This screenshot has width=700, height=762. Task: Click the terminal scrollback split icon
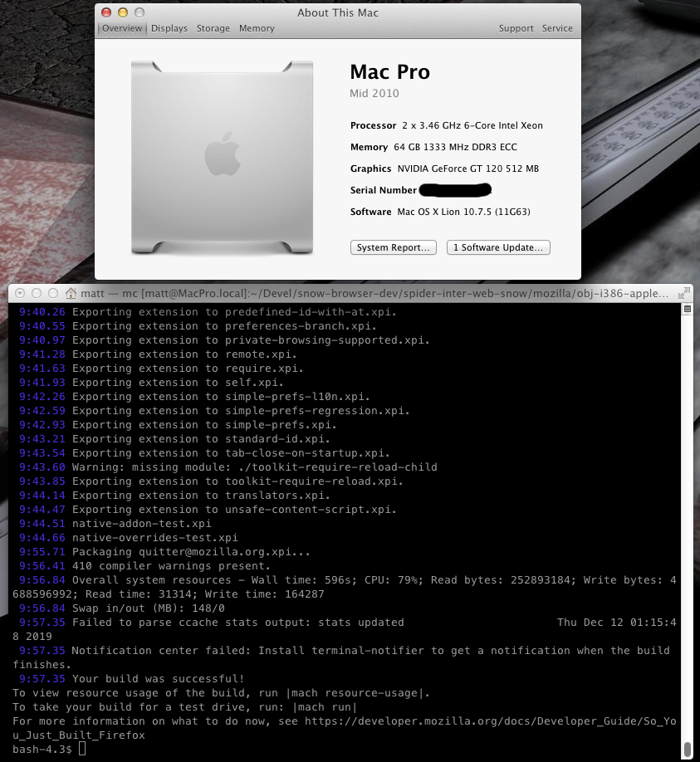pyautogui.click(x=687, y=309)
